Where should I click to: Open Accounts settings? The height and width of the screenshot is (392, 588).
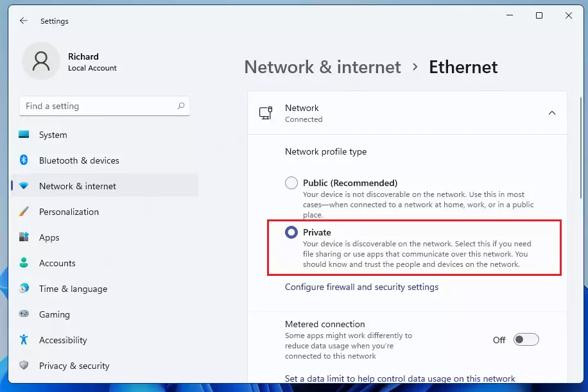(56, 263)
